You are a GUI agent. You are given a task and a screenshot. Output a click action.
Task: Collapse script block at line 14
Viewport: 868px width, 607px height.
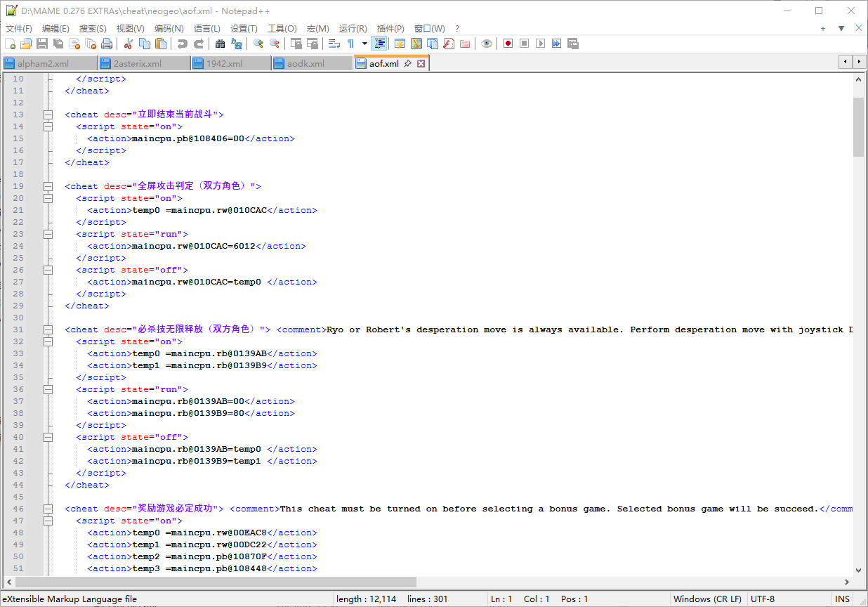click(48, 126)
